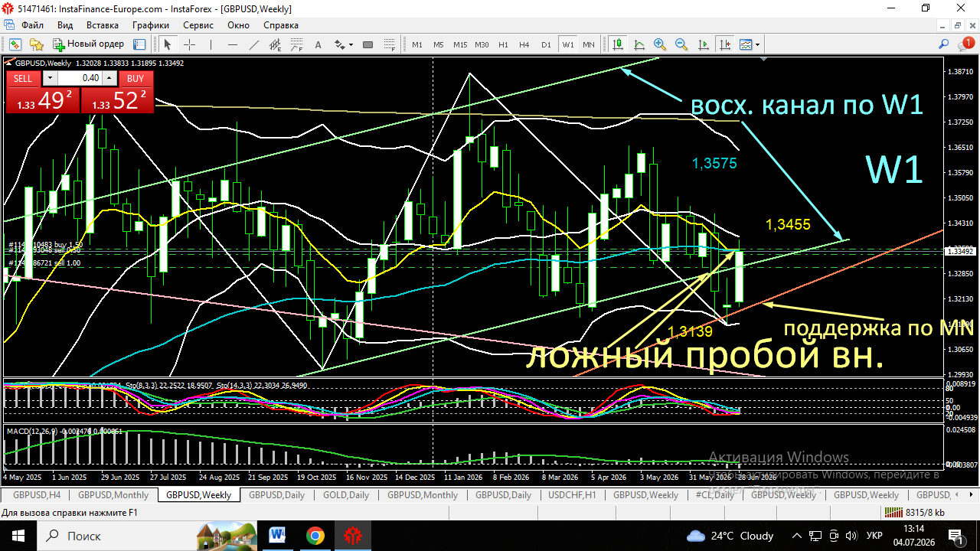Switch to D1 timeframe
Screen dimensions: 980x551
(546, 44)
